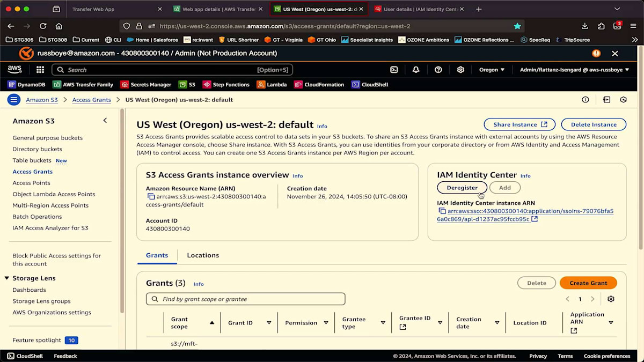Open Cookie preferences in the footer
The height and width of the screenshot is (362, 644).
[x=607, y=356]
